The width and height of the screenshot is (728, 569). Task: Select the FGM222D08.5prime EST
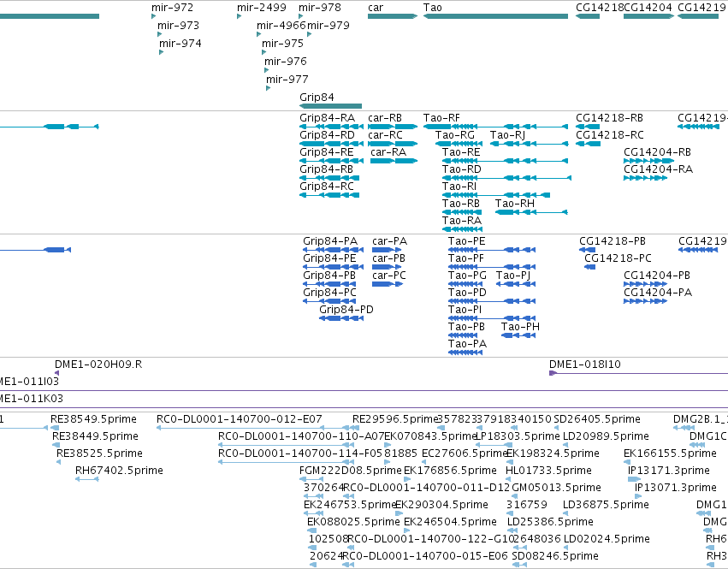tap(311, 479)
